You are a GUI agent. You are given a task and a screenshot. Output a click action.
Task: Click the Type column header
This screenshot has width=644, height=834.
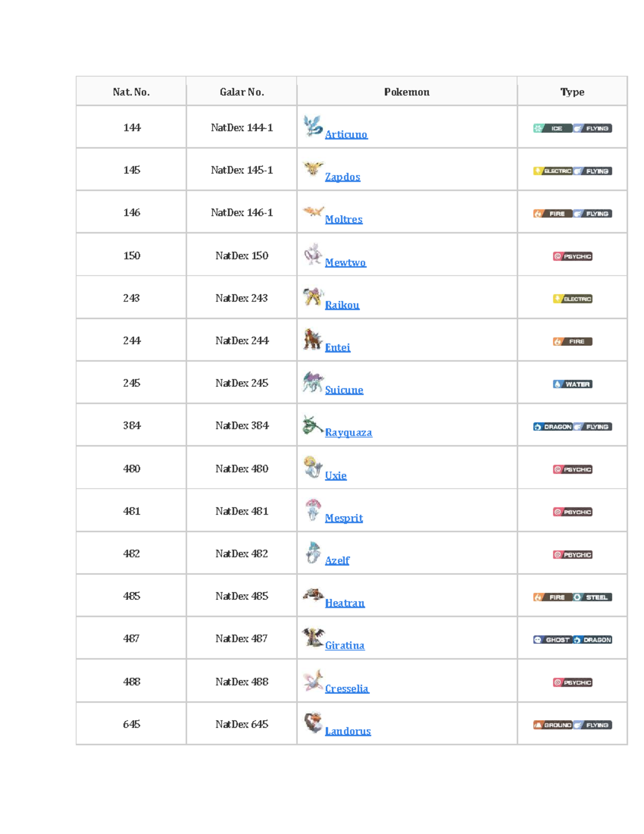(573, 91)
